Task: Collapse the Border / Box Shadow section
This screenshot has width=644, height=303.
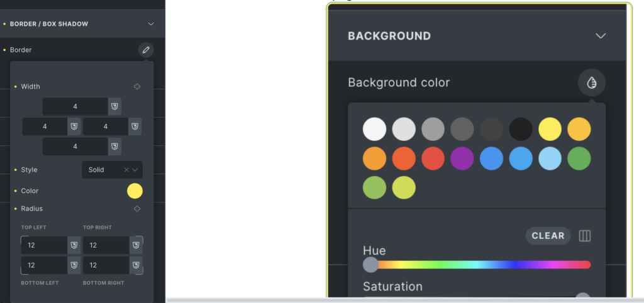Action: pos(151,24)
